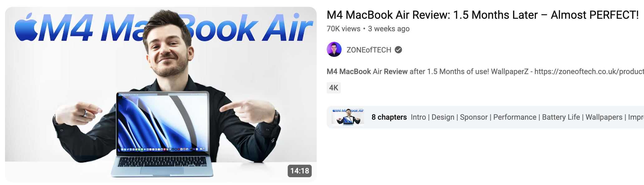Click the 4K quality badge

pyautogui.click(x=334, y=88)
